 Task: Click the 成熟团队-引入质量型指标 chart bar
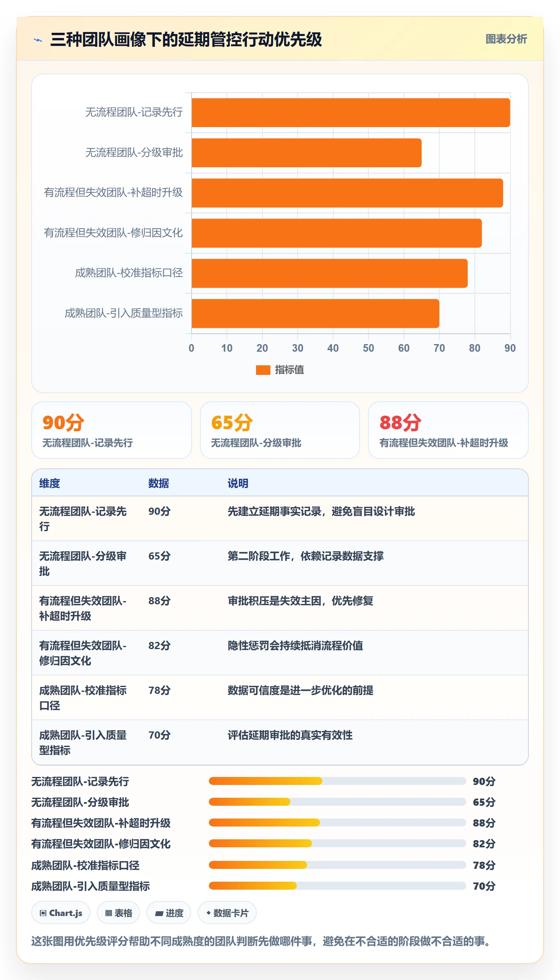[x=316, y=313]
